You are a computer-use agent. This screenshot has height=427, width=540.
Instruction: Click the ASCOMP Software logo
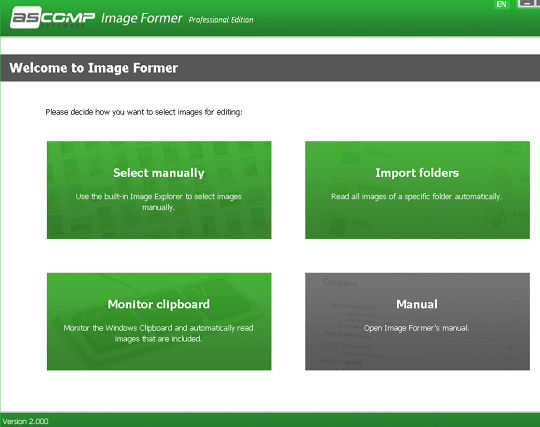[x=53, y=17]
